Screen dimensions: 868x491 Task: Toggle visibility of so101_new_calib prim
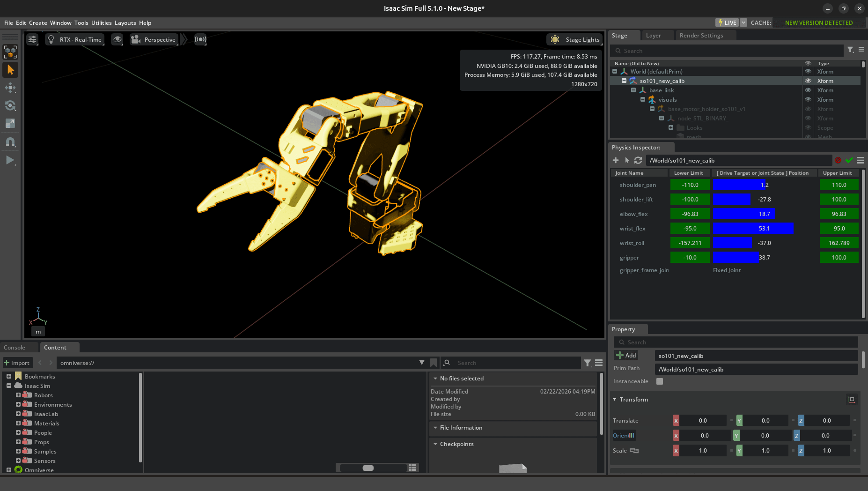click(x=808, y=81)
